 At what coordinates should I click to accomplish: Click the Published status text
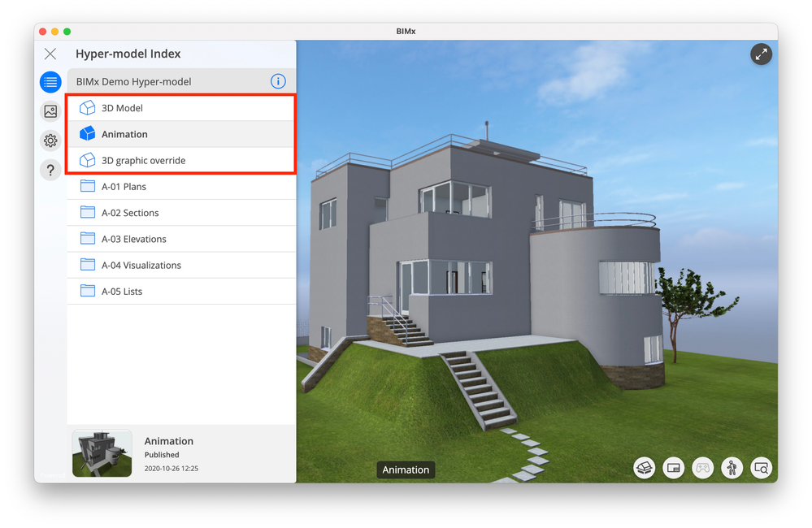pos(162,455)
